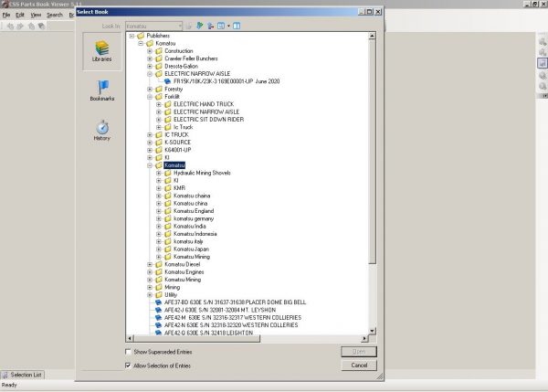Expand the Hydraulic Mining Shovels folder
548x392 pixels.
(159, 173)
